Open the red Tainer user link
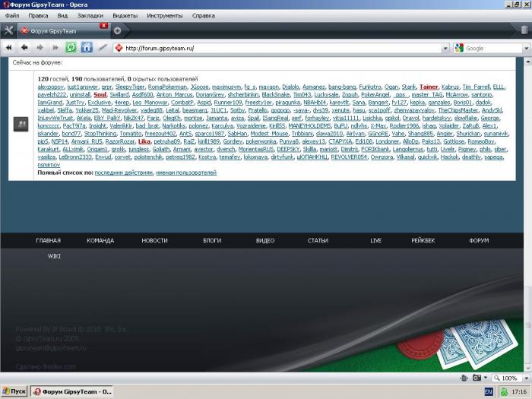The height and width of the screenshot is (399, 532). point(429,87)
